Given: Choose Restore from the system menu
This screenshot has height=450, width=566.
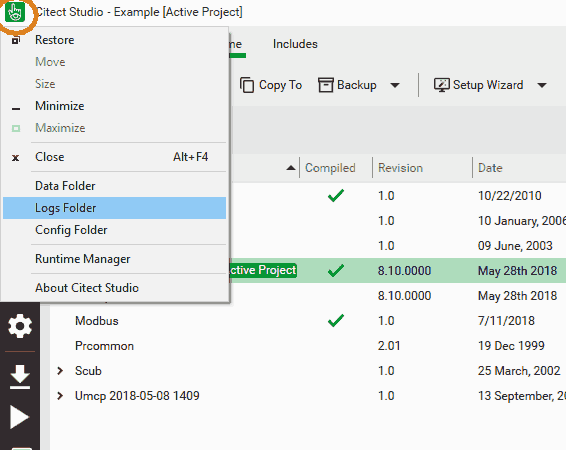Looking at the screenshot, I should point(114,40).
